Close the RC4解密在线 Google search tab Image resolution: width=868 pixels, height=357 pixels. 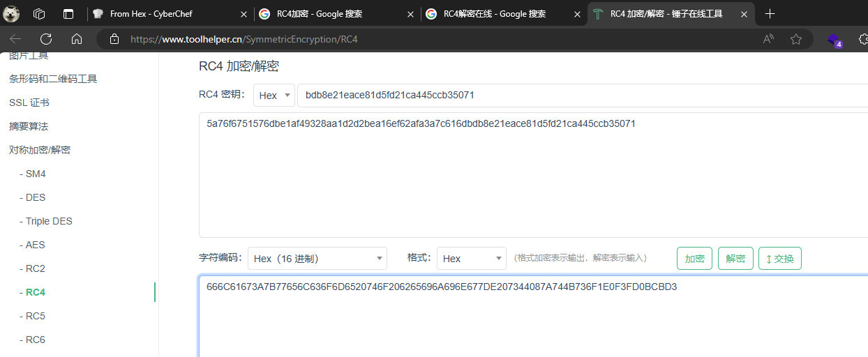576,14
